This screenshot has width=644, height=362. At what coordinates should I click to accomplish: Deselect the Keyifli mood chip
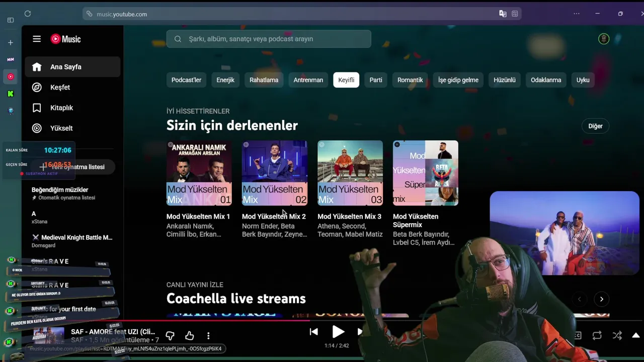346,80
